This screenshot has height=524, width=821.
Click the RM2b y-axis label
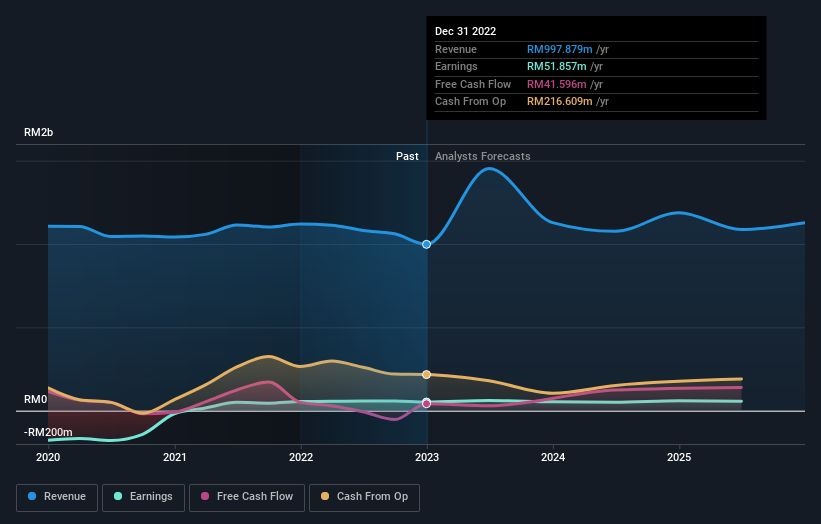(38, 132)
